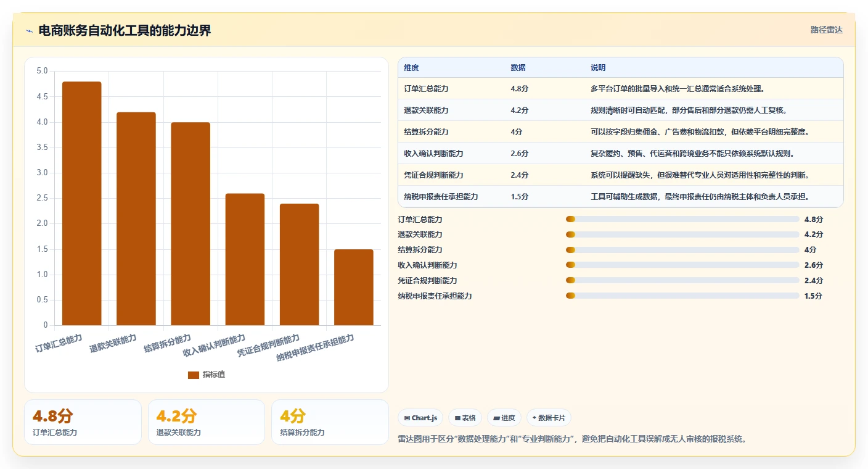
Task: Click the 4.8分 value in table
Action: [520, 88]
